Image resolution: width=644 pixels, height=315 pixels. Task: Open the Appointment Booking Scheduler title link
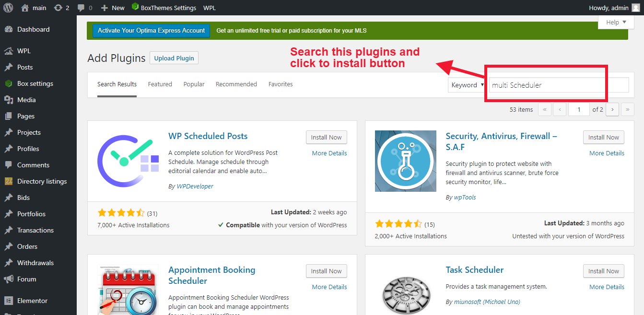(211, 275)
